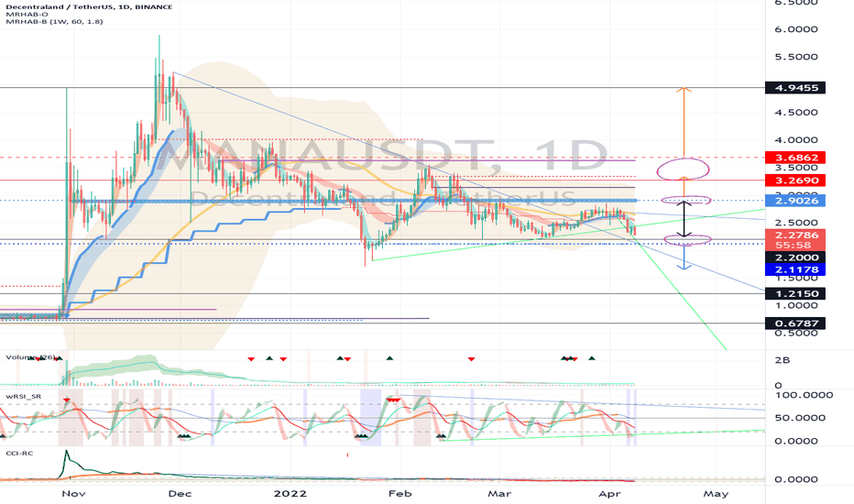
Task: Click the 0.6787 price label
Action: [x=795, y=323]
